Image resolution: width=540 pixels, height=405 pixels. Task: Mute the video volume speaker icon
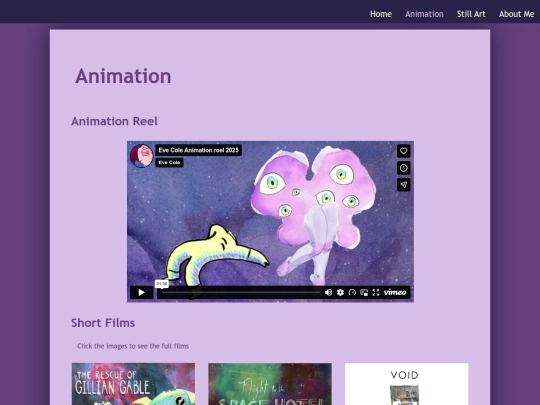point(328,292)
